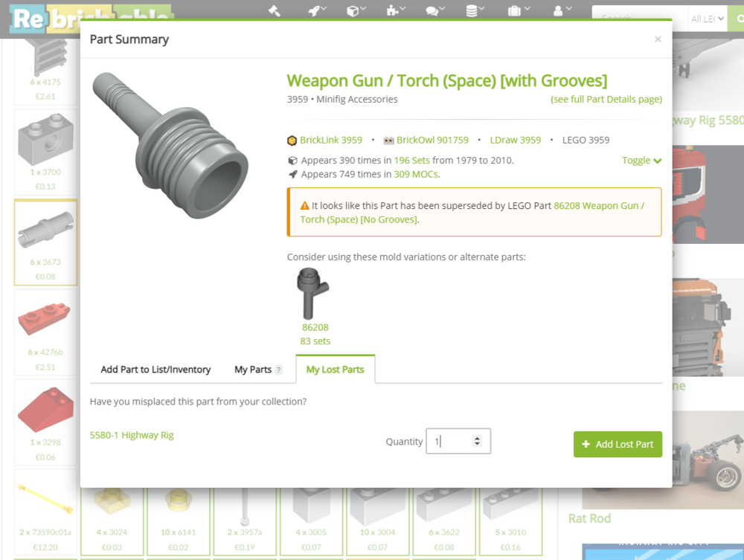Viewport: 744px width, 560px height.
Task: Click the 196 Sets link
Action: click(412, 161)
